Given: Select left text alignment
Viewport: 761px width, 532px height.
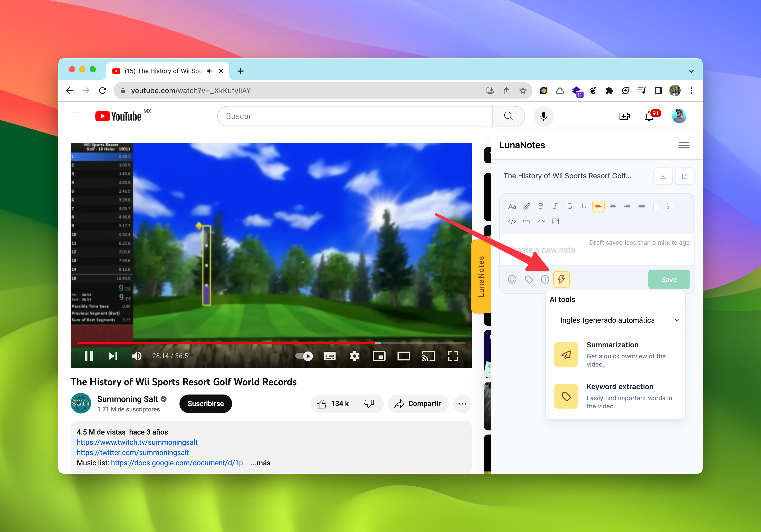Looking at the screenshot, I should 598,206.
